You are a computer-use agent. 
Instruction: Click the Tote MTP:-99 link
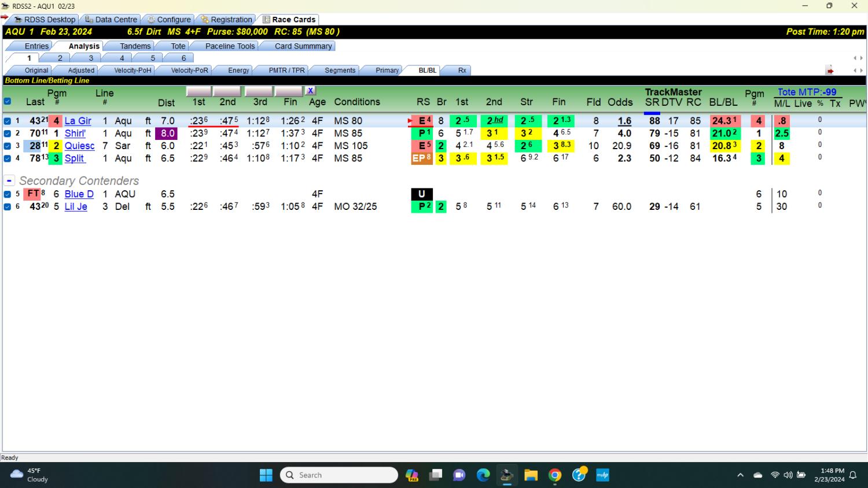click(x=807, y=92)
